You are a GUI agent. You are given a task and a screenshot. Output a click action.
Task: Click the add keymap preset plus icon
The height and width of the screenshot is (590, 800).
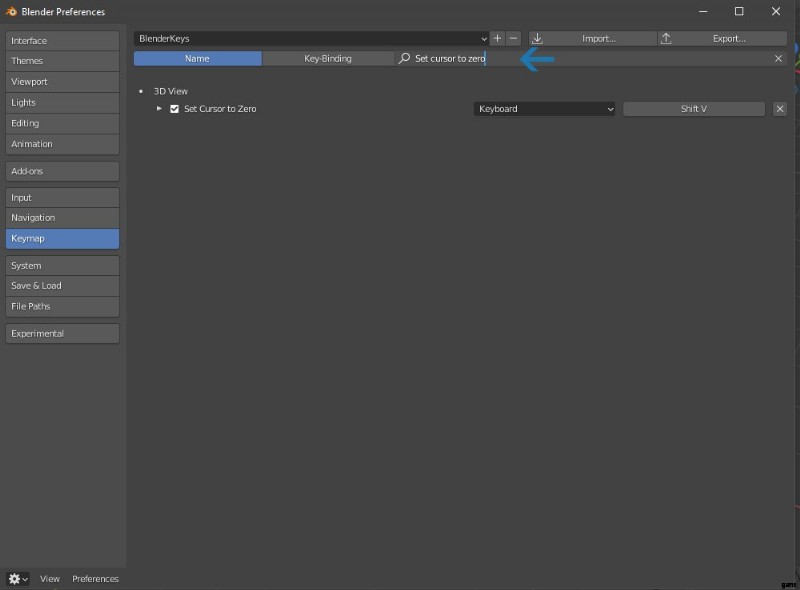[497, 38]
